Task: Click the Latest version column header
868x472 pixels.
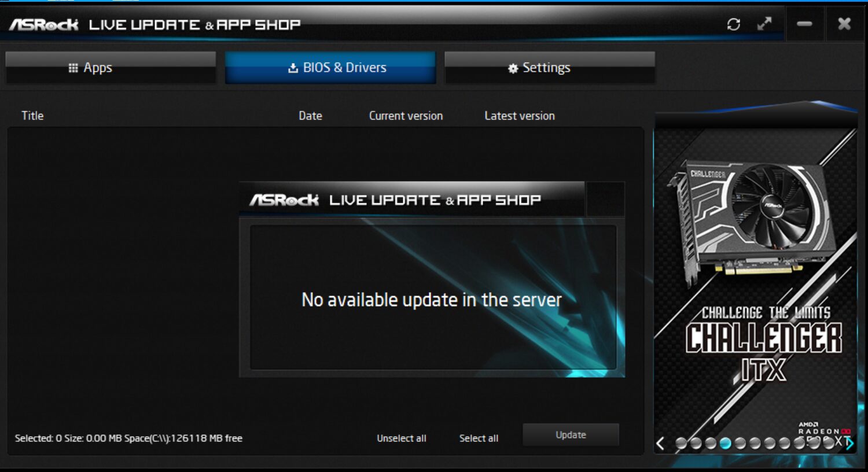Action: click(x=520, y=116)
